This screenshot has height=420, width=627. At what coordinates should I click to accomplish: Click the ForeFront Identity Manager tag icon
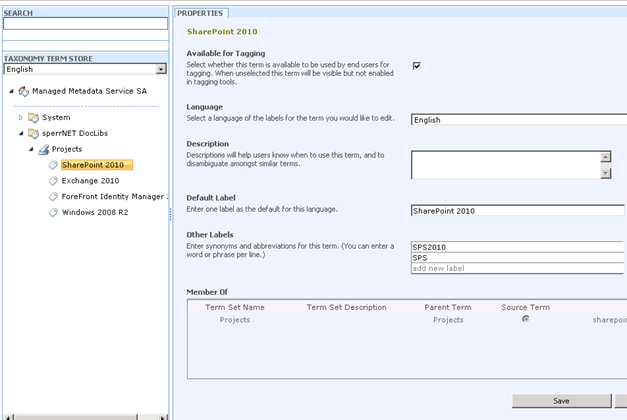53,196
